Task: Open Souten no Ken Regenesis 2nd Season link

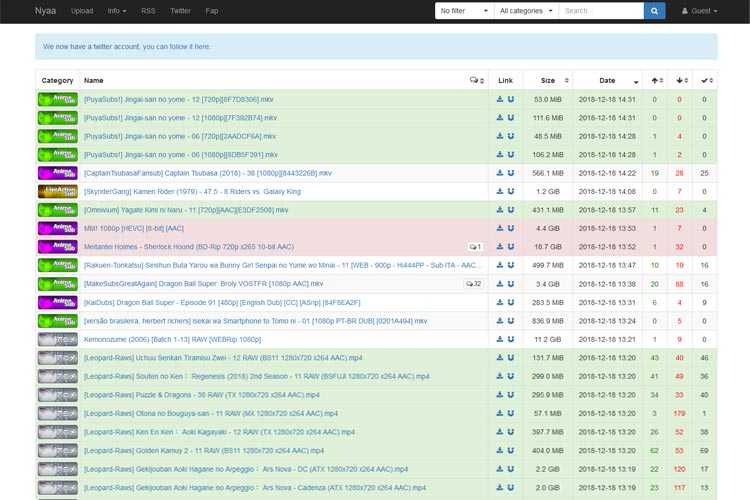Action: [x=256, y=377]
